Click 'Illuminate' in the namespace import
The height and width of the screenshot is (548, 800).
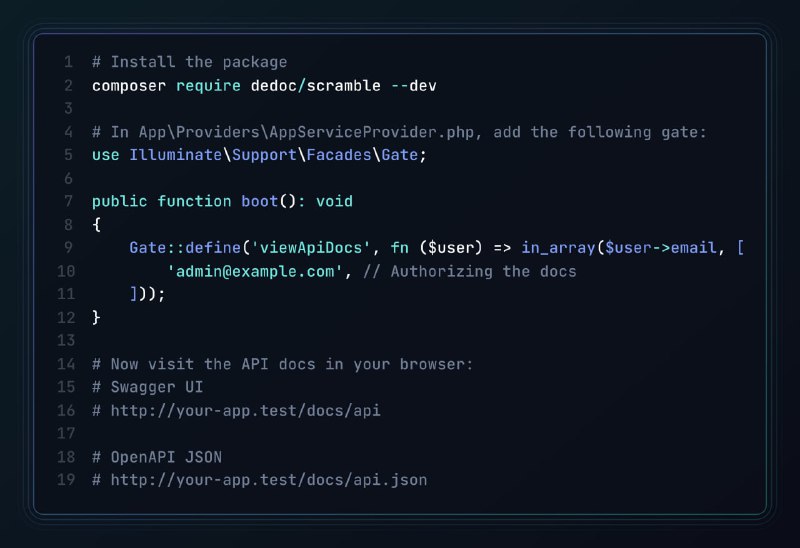(176, 155)
